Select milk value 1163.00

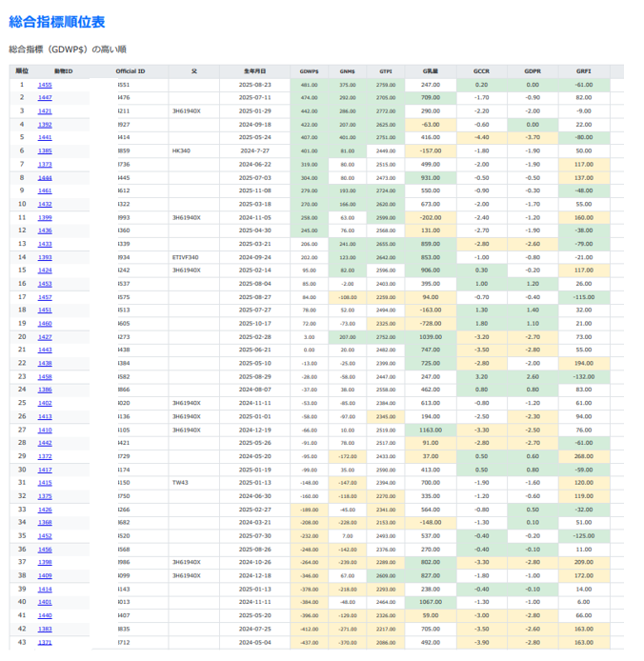[x=431, y=430]
